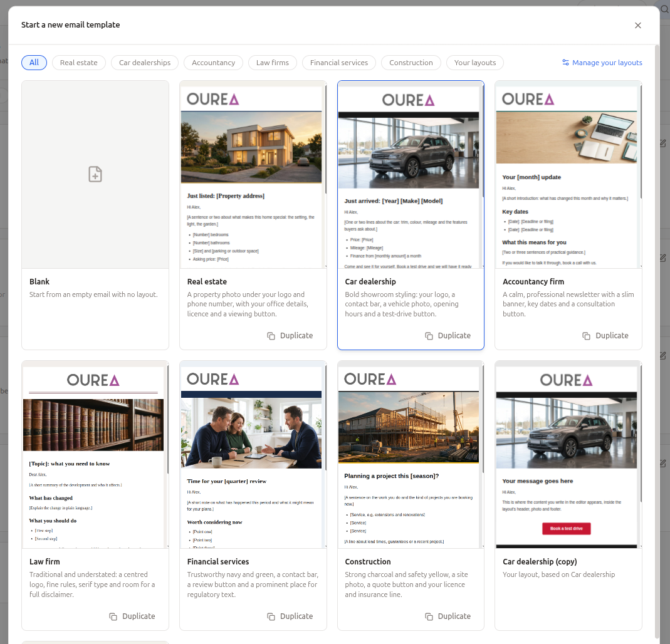This screenshot has width=670, height=644.
Task: Click the Law firm card title
Action: click(44, 561)
